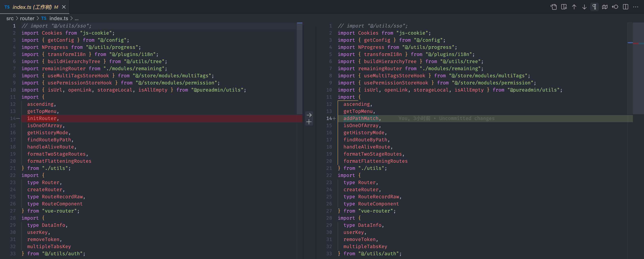Click the src breadcrumb segment

coord(10,18)
